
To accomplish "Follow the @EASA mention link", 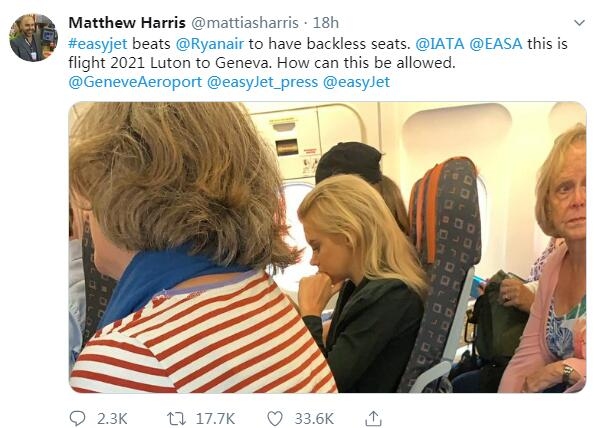I will tap(496, 44).
